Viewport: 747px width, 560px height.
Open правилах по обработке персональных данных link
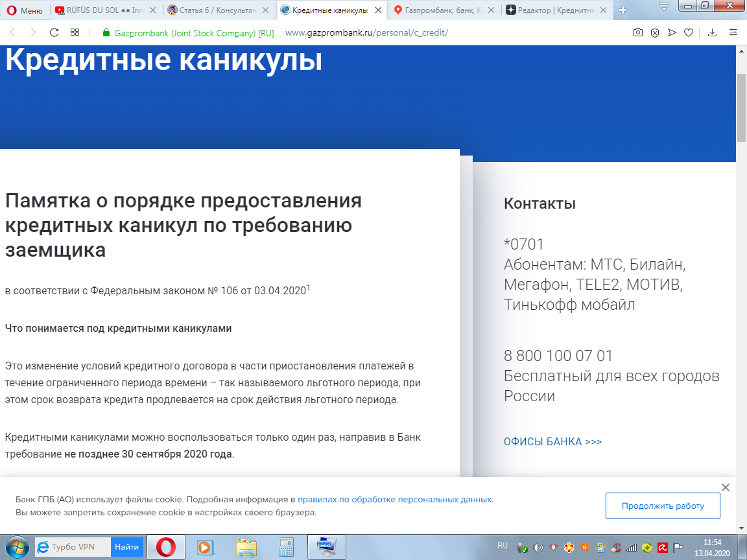coord(394,500)
